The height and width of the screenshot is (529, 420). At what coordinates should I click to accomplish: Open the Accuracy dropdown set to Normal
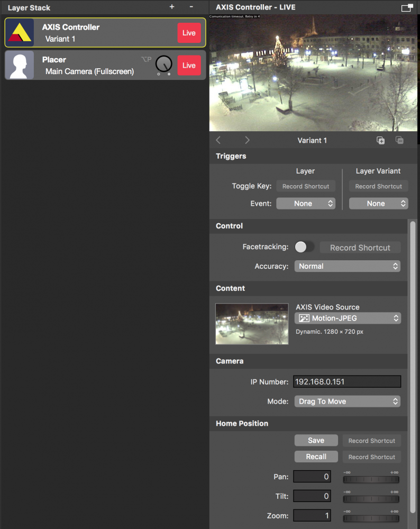(x=348, y=266)
